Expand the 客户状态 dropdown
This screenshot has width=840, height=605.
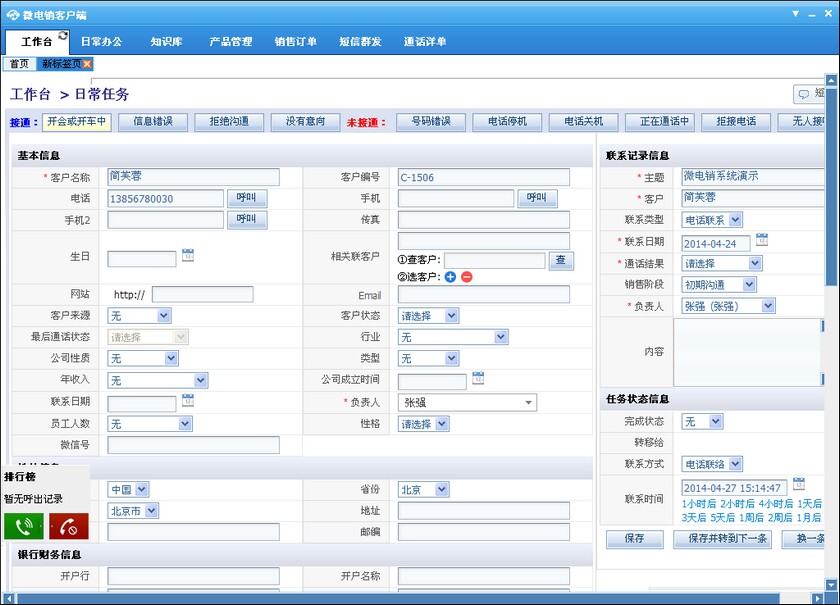coord(452,316)
